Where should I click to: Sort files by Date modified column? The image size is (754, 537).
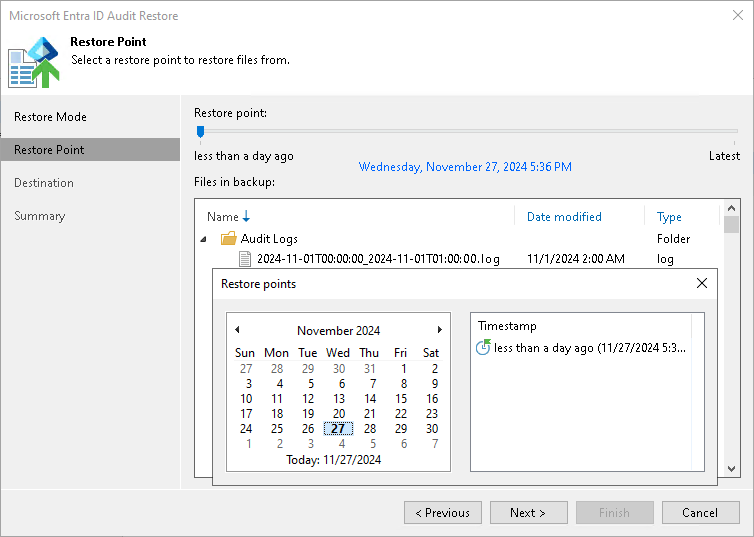coord(564,217)
